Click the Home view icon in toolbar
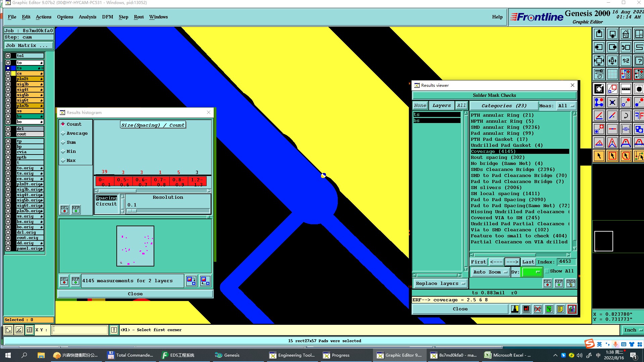 point(626,34)
